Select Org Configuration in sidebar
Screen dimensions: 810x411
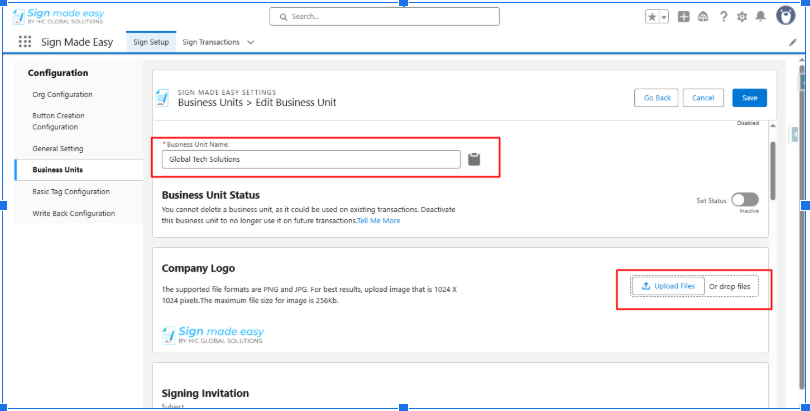(x=63, y=94)
